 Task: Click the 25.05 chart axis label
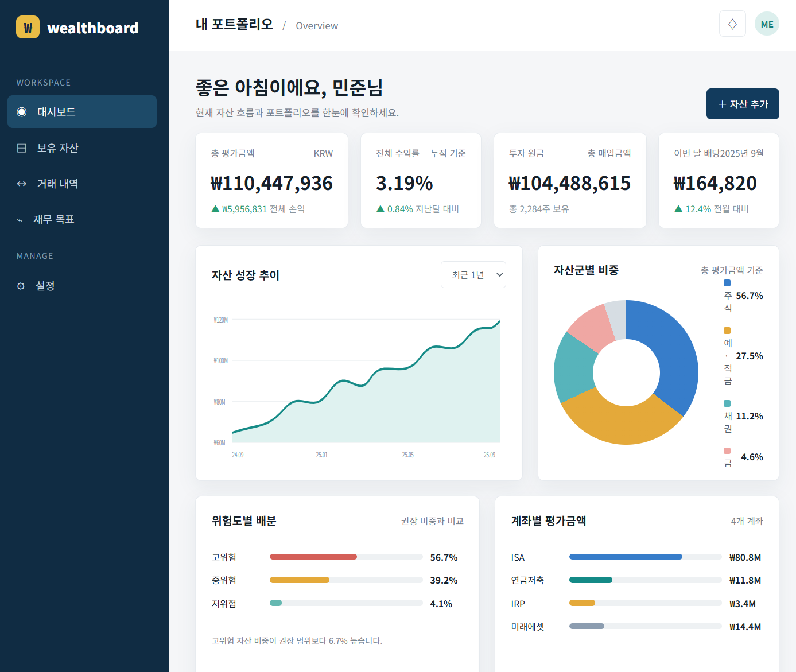coord(407,455)
